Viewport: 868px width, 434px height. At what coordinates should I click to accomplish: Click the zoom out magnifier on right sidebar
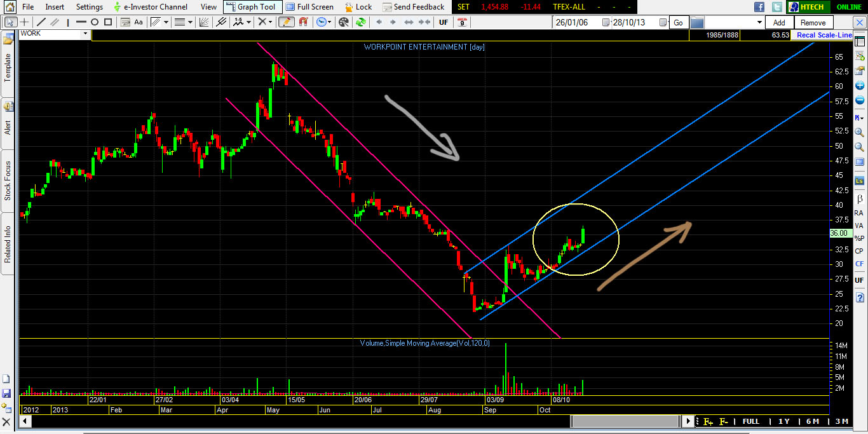coord(859,147)
